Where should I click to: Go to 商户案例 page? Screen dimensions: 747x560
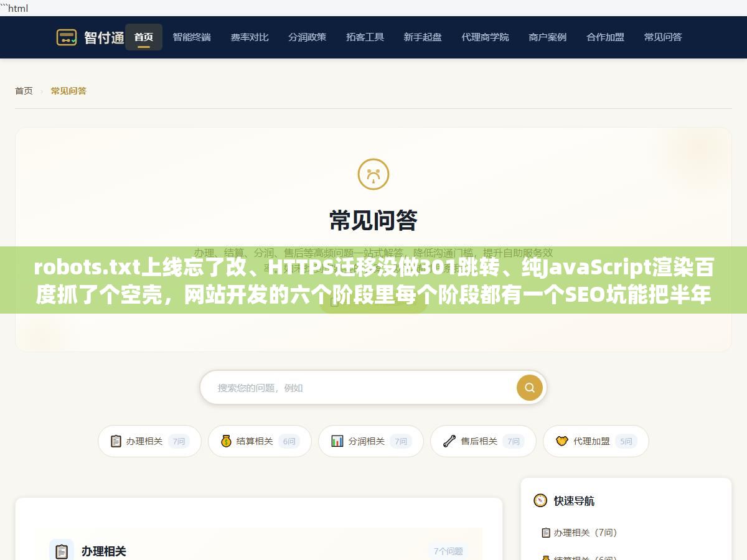pyautogui.click(x=548, y=37)
